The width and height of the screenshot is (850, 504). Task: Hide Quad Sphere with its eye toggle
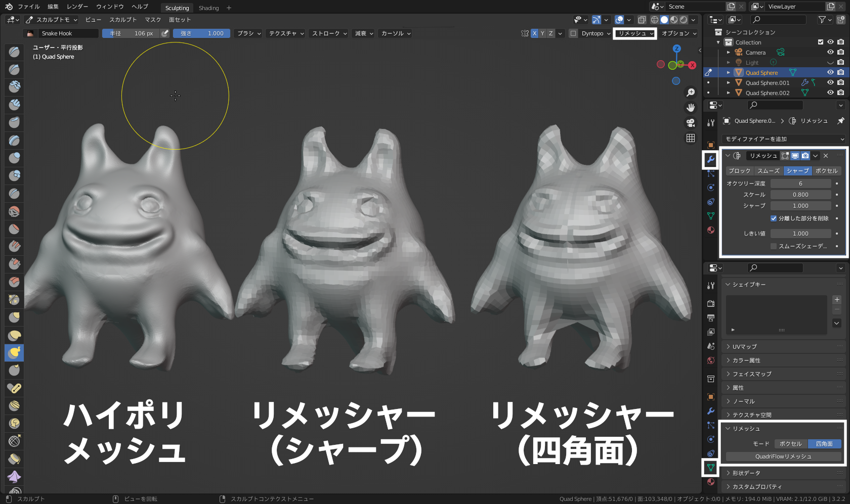(830, 72)
